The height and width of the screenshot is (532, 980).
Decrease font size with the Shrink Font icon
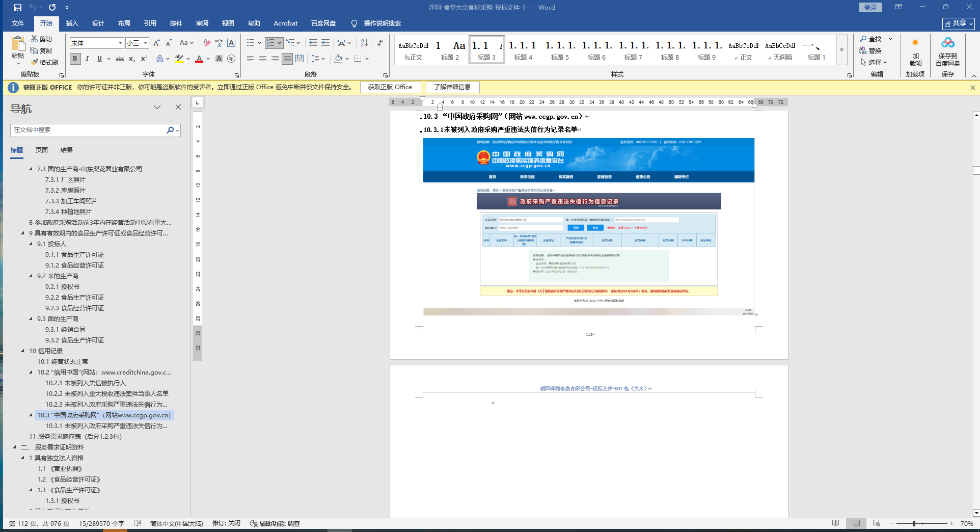[169, 43]
